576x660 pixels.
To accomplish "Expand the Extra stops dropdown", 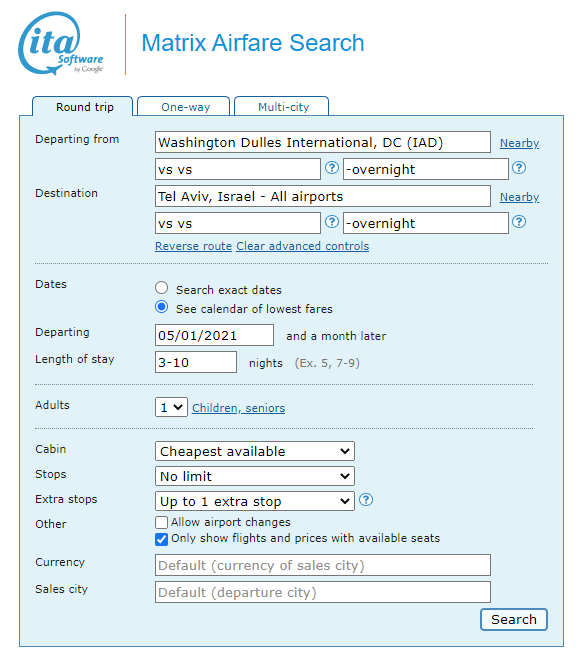I will tap(255, 501).
